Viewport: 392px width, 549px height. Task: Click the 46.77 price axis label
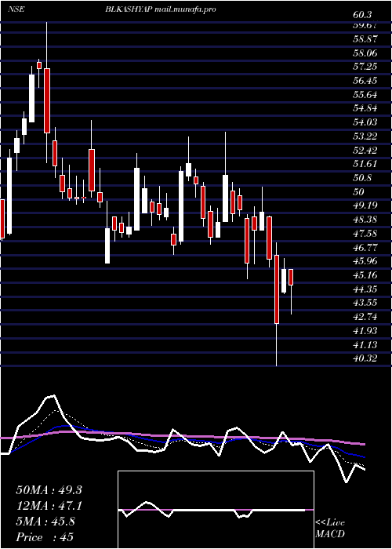pyautogui.click(x=365, y=247)
